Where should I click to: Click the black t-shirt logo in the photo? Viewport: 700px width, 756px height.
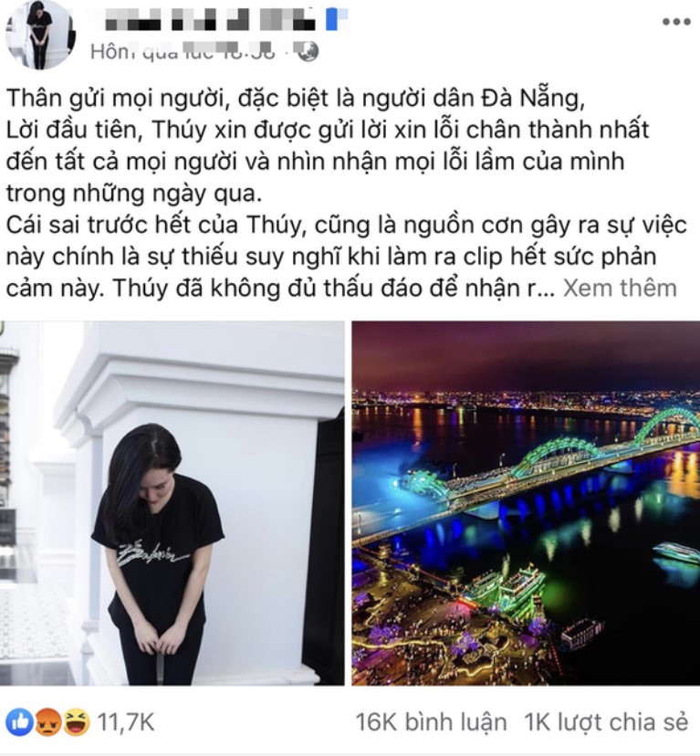click(151, 553)
